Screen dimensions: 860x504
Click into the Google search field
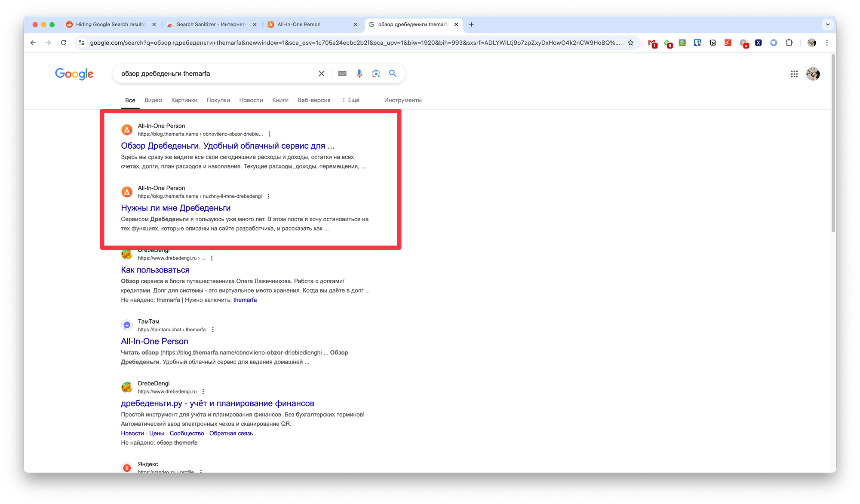215,73
